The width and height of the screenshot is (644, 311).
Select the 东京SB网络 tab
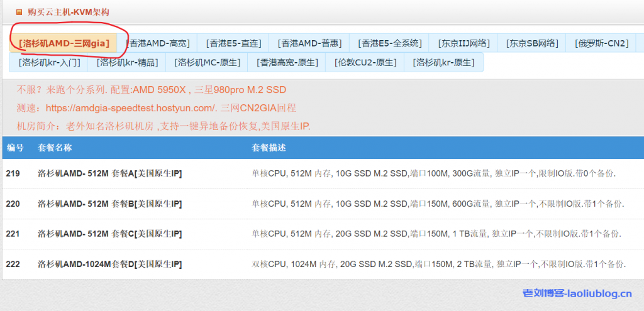click(531, 43)
